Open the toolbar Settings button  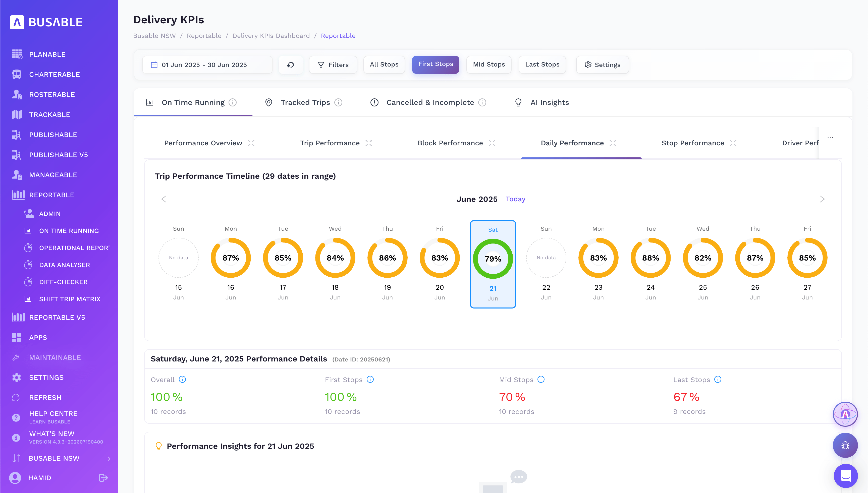pyautogui.click(x=602, y=65)
